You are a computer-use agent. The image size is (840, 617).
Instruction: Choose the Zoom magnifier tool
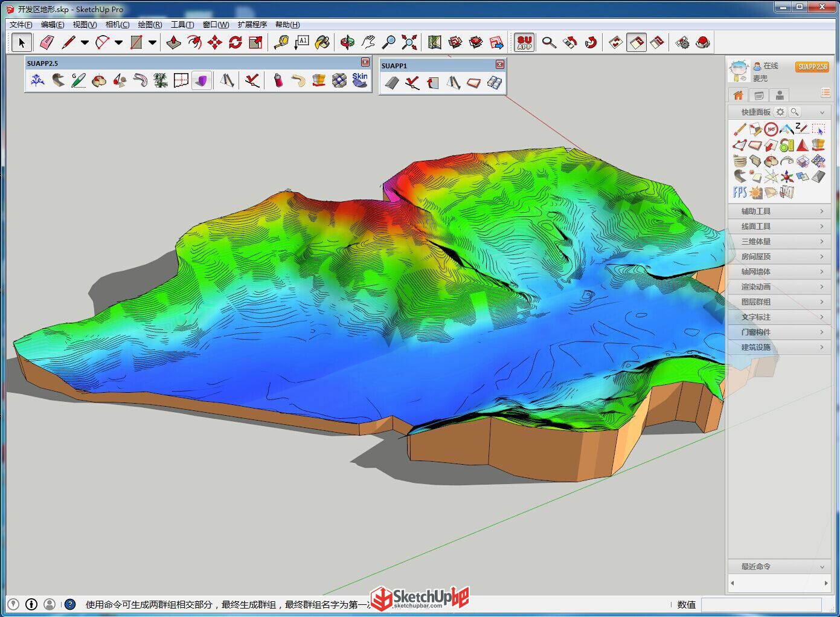tap(388, 42)
